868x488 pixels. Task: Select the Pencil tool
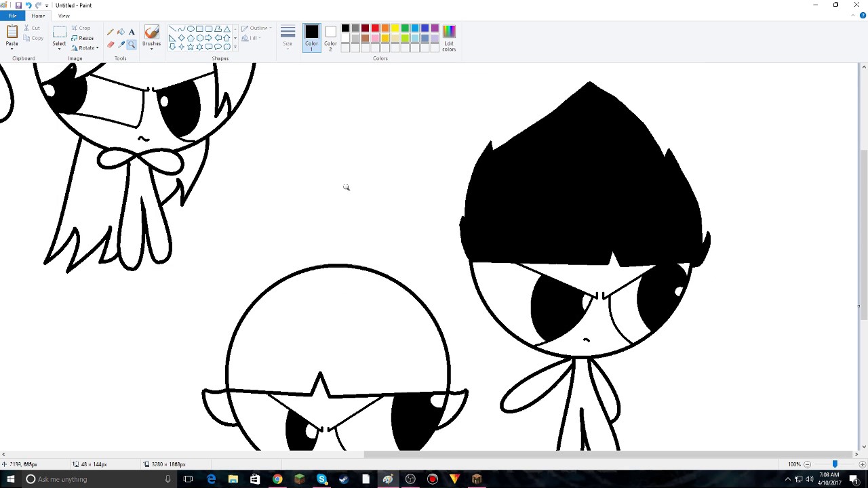(111, 32)
